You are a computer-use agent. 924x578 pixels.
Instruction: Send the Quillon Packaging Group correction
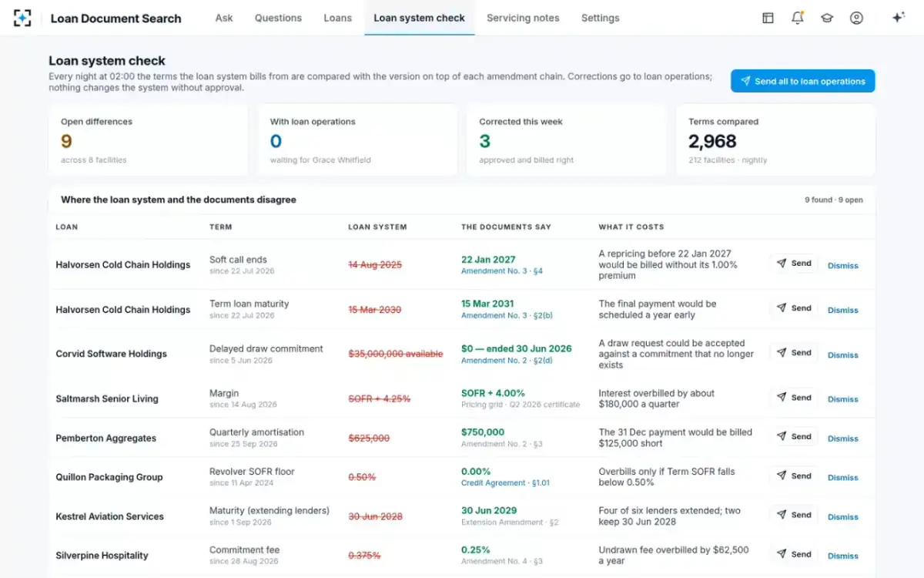point(794,476)
